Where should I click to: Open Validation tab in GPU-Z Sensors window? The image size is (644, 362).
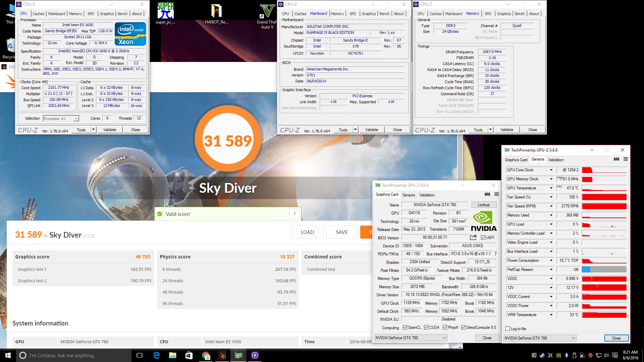[x=556, y=160]
